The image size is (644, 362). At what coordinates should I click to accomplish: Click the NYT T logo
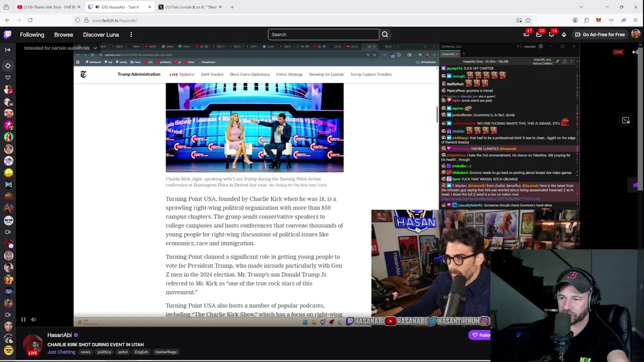[x=84, y=74]
